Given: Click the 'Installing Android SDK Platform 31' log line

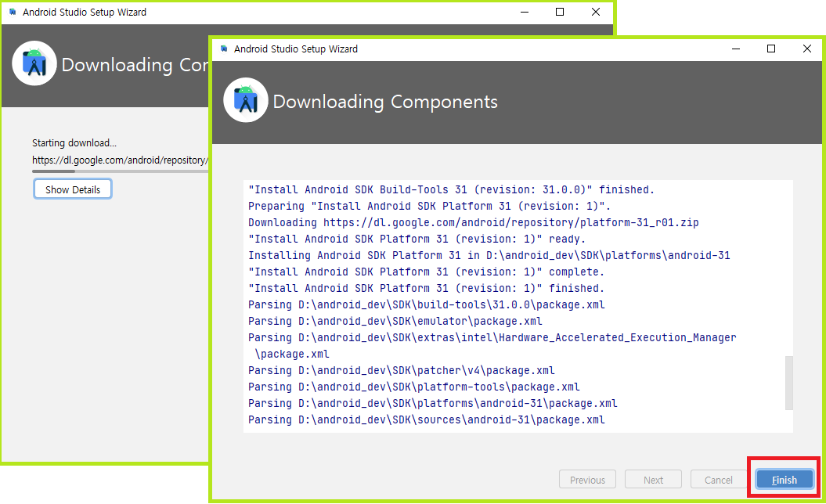Looking at the screenshot, I should point(489,255).
